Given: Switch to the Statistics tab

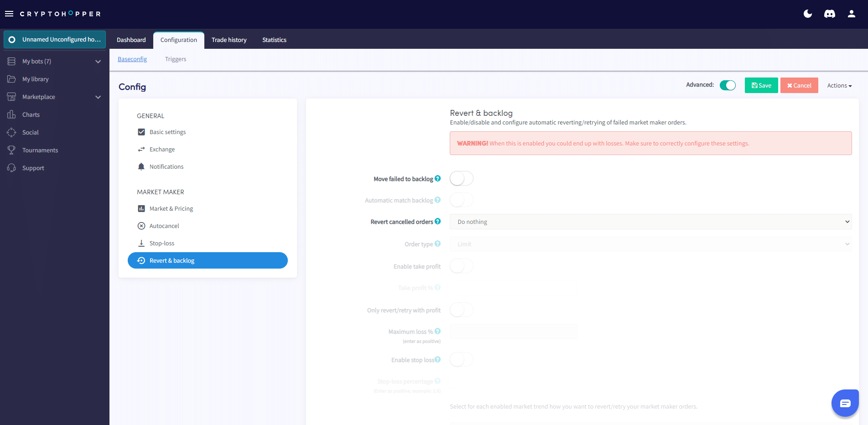Looking at the screenshot, I should (275, 40).
